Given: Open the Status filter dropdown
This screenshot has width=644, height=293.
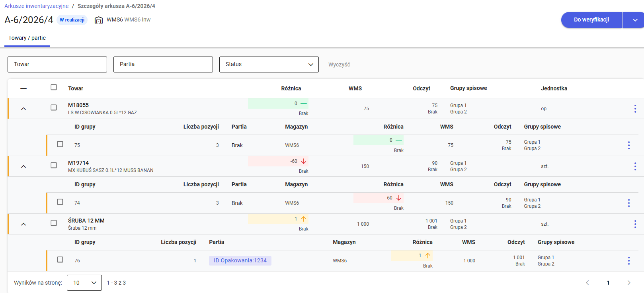Looking at the screenshot, I should (269, 64).
